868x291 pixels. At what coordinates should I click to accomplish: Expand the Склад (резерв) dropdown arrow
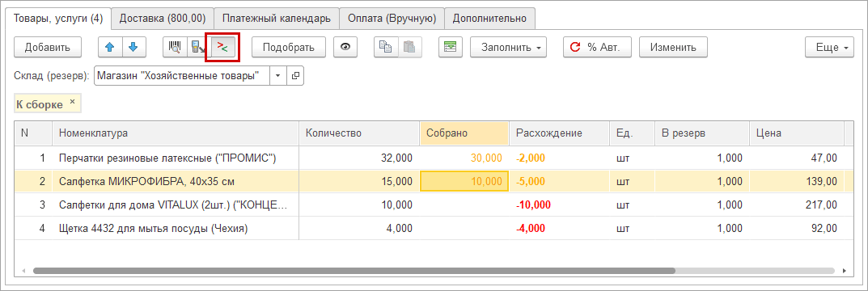pos(278,76)
